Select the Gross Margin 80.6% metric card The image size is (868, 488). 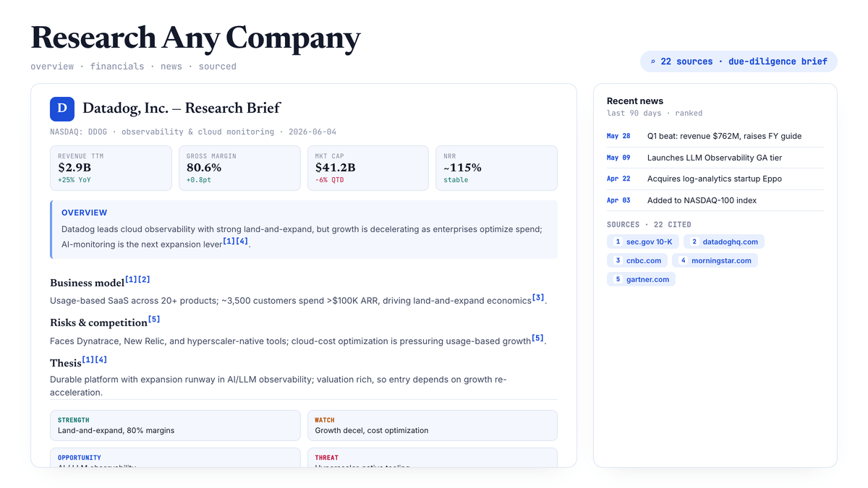(239, 168)
